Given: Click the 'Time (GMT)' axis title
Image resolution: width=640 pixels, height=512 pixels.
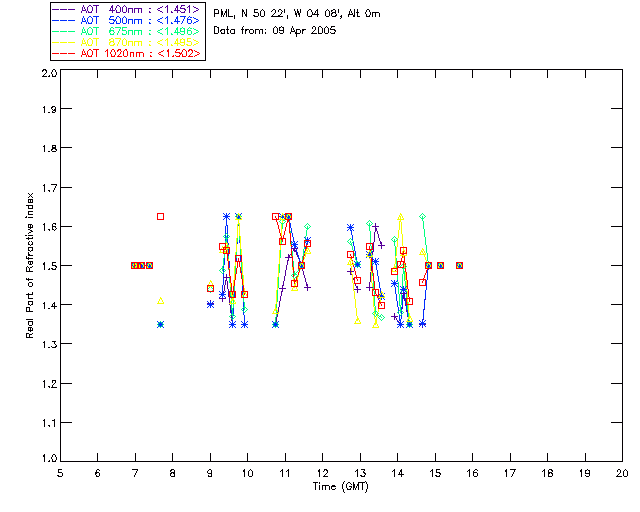Looking at the screenshot, I should coord(340,487).
